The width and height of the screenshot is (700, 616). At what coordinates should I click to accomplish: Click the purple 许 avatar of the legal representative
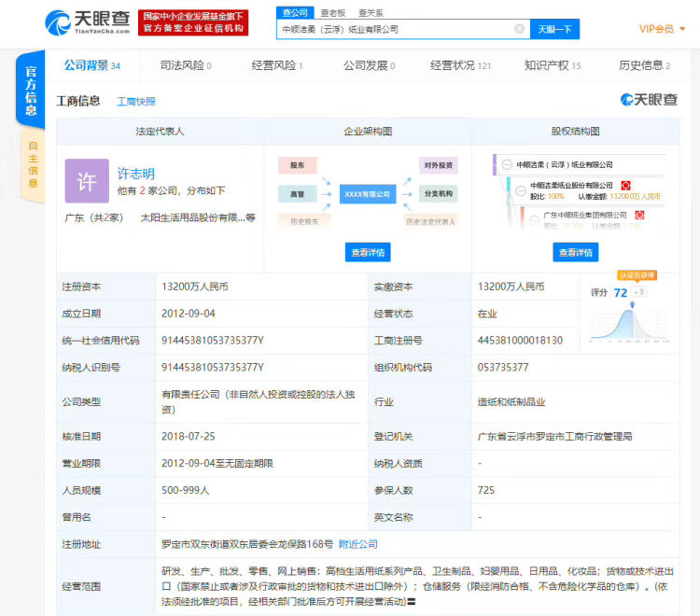click(87, 181)
